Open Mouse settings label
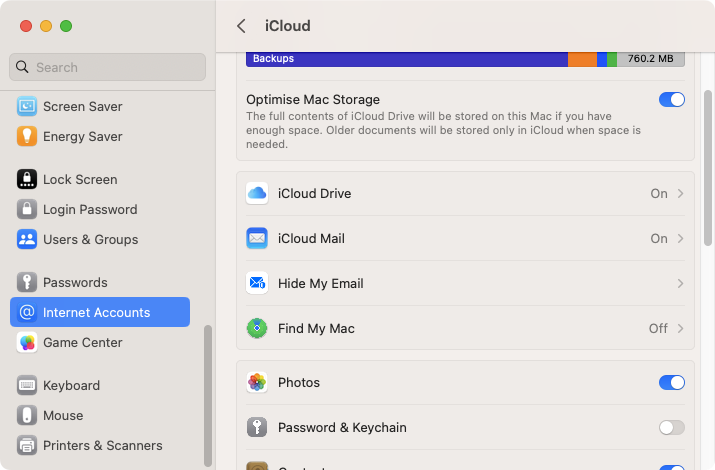The width and height of the screenshot is (715, 470). (x=63, y=416)
